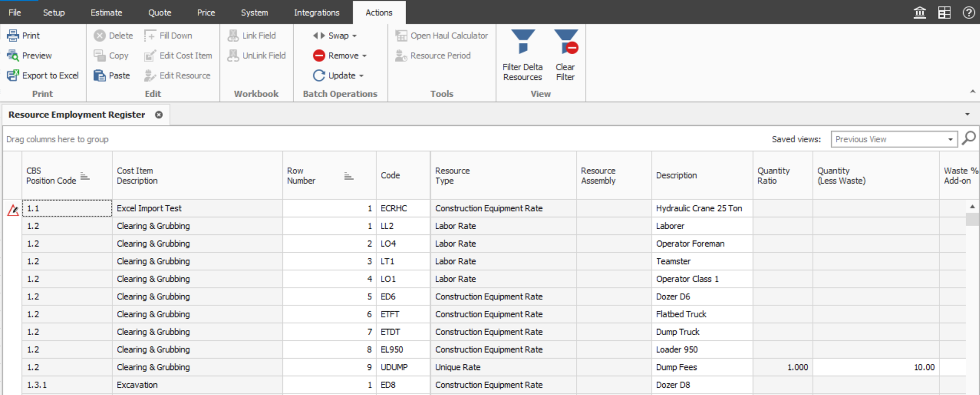Switch to the Estimate ribbon tab

(106, 13)
